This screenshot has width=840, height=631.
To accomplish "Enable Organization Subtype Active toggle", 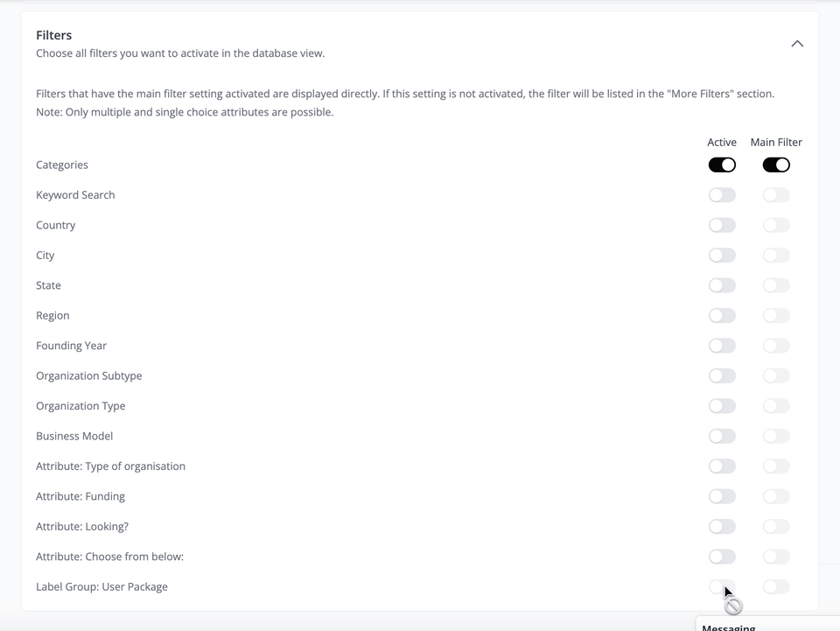I will click(722, 376).
